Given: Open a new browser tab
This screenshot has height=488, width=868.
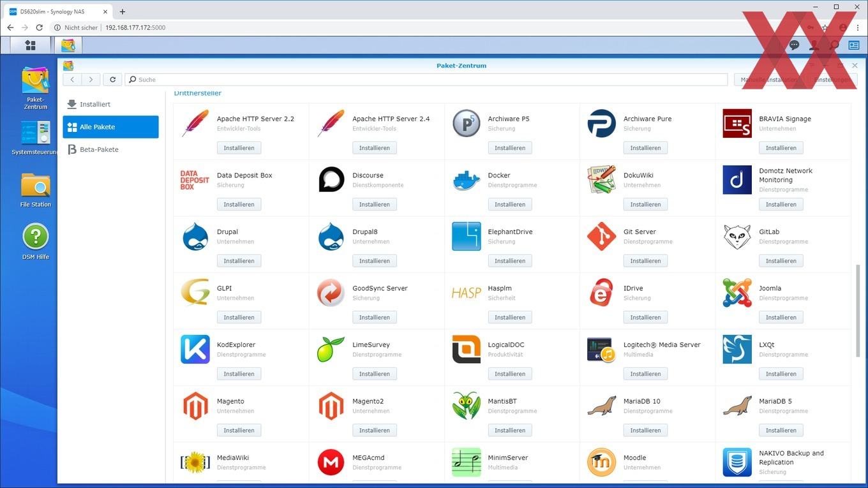Looking at the screenshot, I should coord(123,11).
